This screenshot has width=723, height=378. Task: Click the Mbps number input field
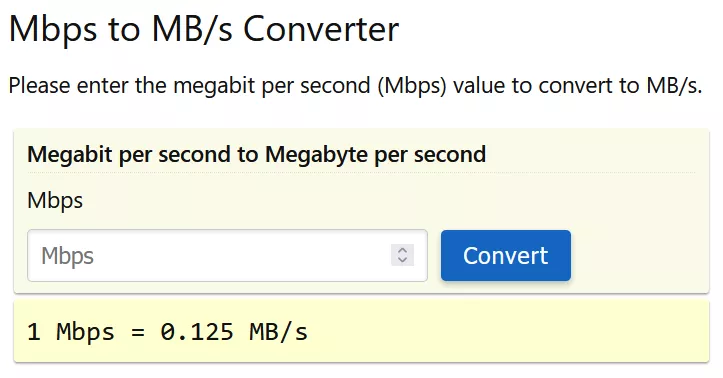[x=227, y=255]
